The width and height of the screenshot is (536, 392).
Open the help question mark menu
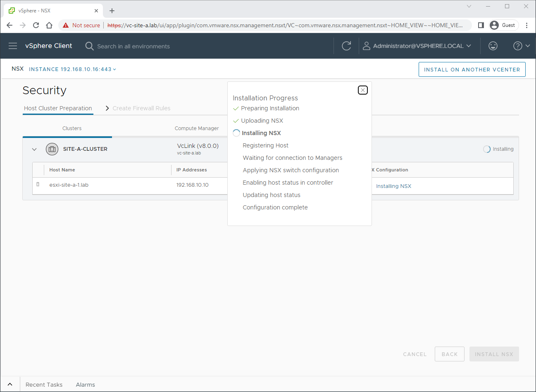(x=522, y=46)
